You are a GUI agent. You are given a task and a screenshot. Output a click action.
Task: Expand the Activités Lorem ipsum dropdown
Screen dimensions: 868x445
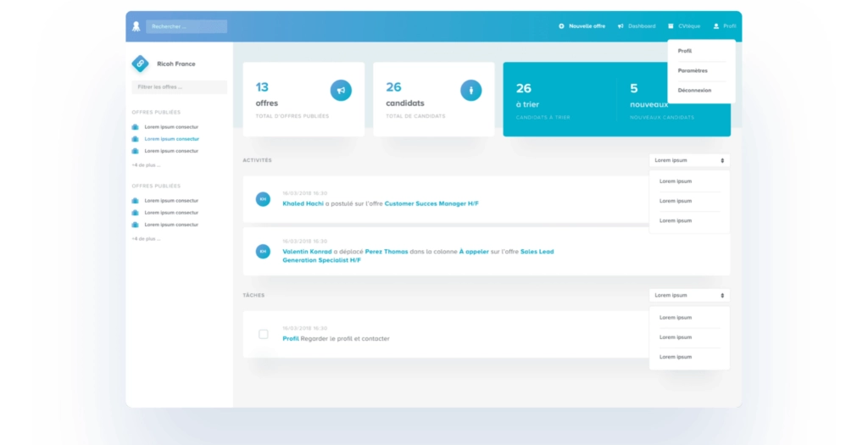[689, 160]
